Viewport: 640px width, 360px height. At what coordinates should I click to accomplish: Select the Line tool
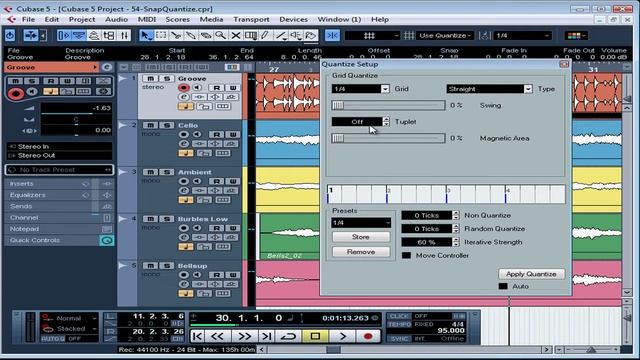click(x=280, y=36)
